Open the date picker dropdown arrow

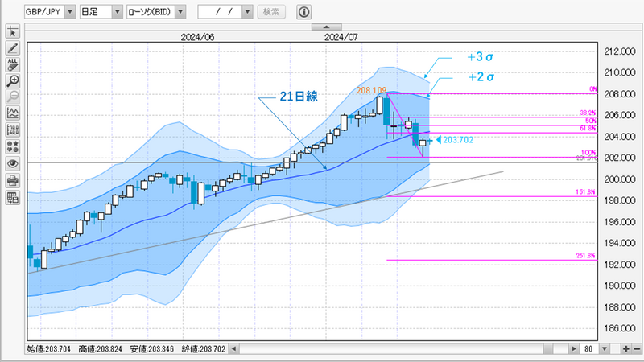tap(247, 12)
